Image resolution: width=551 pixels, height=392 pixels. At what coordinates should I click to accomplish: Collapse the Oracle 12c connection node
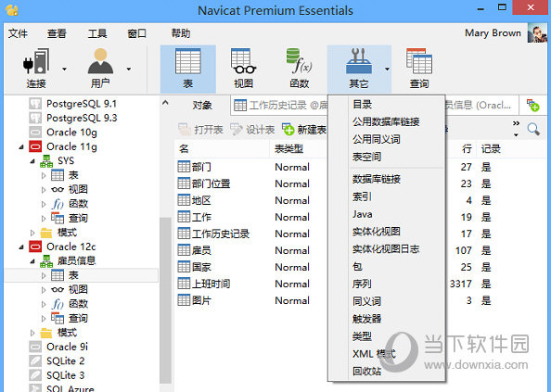point(21,247)
